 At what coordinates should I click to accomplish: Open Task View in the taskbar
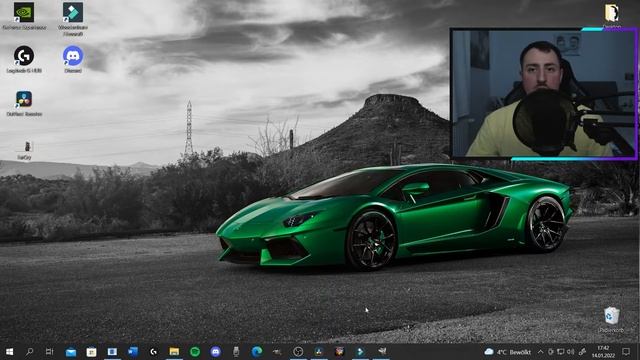[49, 351]
